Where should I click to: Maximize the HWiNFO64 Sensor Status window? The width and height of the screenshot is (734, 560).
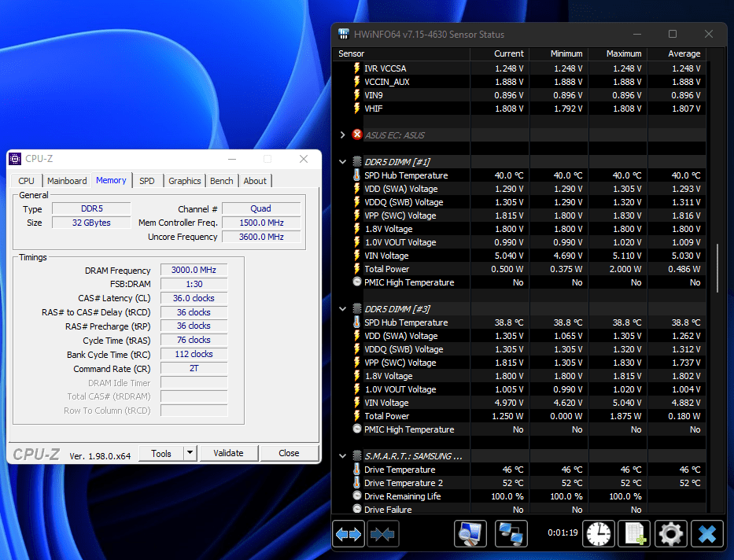(x=673, y=34)
